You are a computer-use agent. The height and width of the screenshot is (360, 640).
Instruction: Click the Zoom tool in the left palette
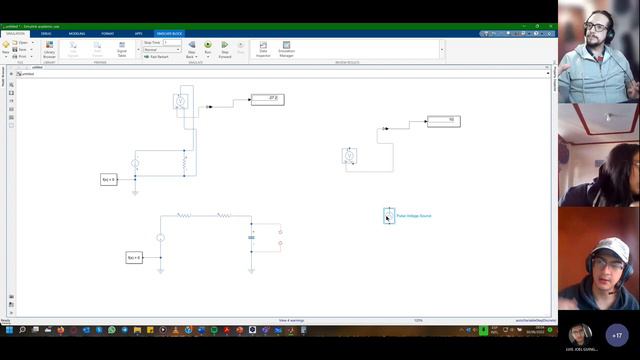(x=11, y=85)
